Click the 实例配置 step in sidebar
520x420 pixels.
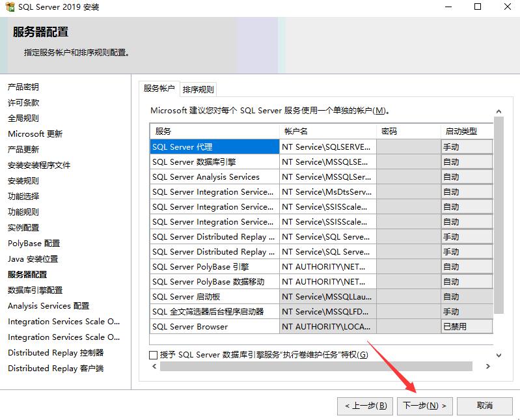(x=23, y=228)
